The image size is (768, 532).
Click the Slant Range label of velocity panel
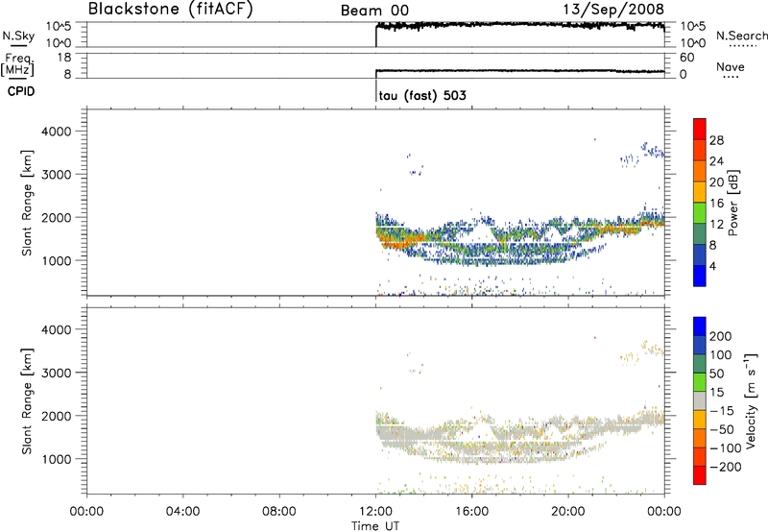click(27, 401)
